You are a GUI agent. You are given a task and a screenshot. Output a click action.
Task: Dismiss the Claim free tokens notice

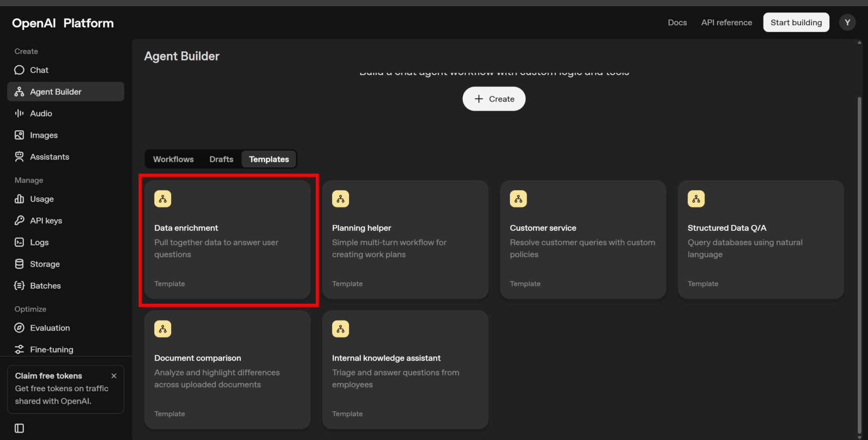tap(114, 376)
